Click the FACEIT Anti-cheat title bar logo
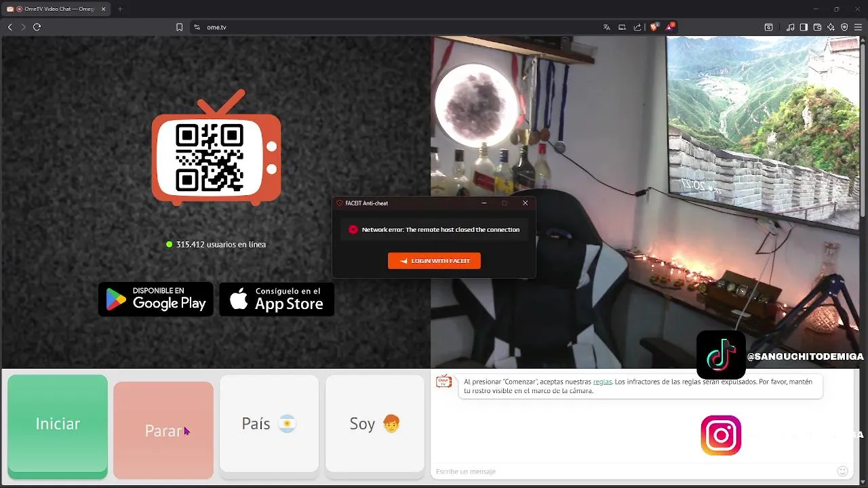 340,203
